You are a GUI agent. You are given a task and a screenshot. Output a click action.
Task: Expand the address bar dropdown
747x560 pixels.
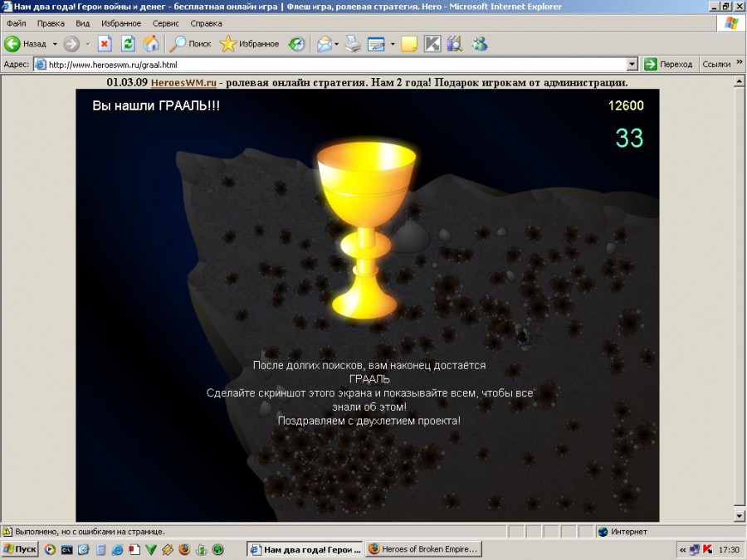tap(632, 64)
